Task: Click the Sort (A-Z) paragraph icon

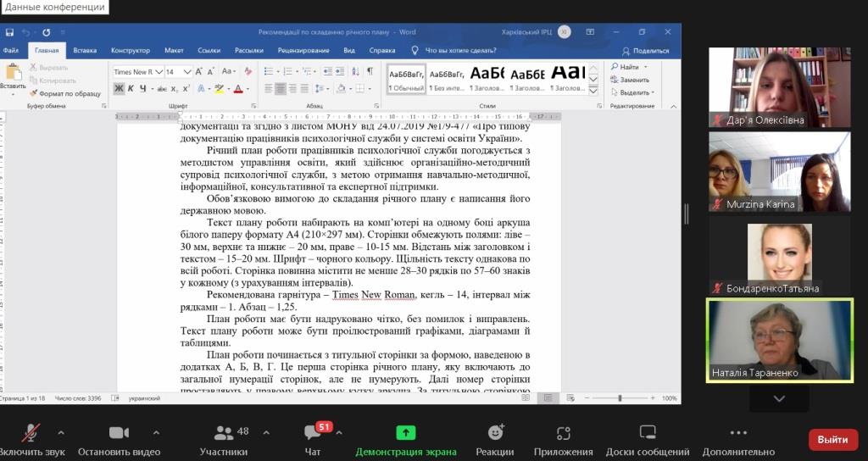Action: click(x=355, y=71)
